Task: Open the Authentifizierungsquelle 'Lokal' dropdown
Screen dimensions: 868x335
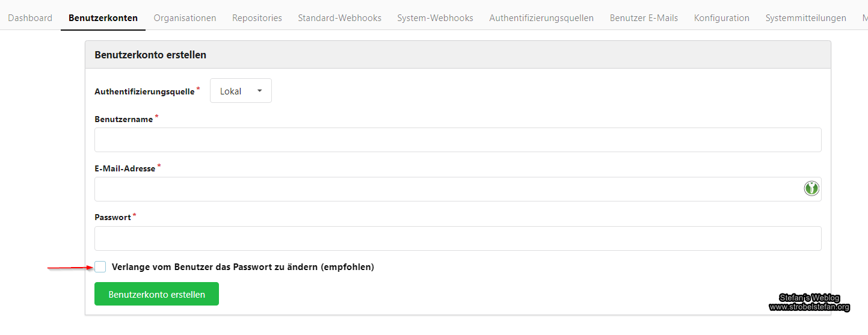Action: pos(241,91)
